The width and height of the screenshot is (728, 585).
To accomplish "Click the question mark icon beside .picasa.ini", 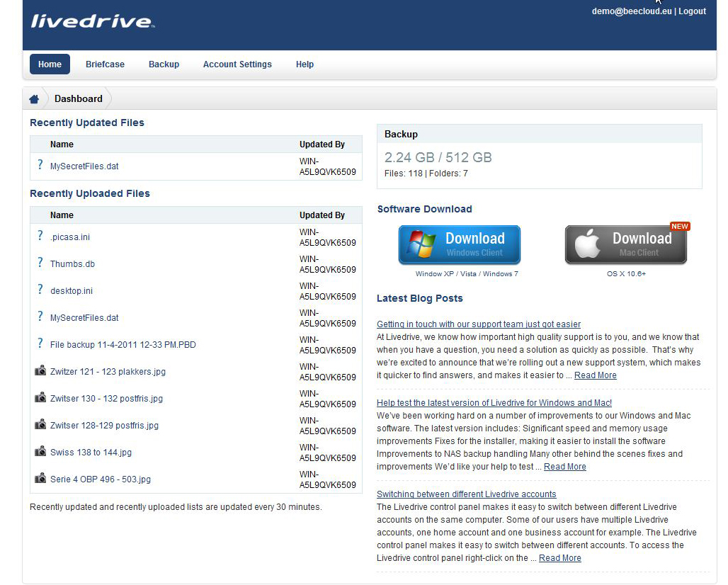I will 40,237.
